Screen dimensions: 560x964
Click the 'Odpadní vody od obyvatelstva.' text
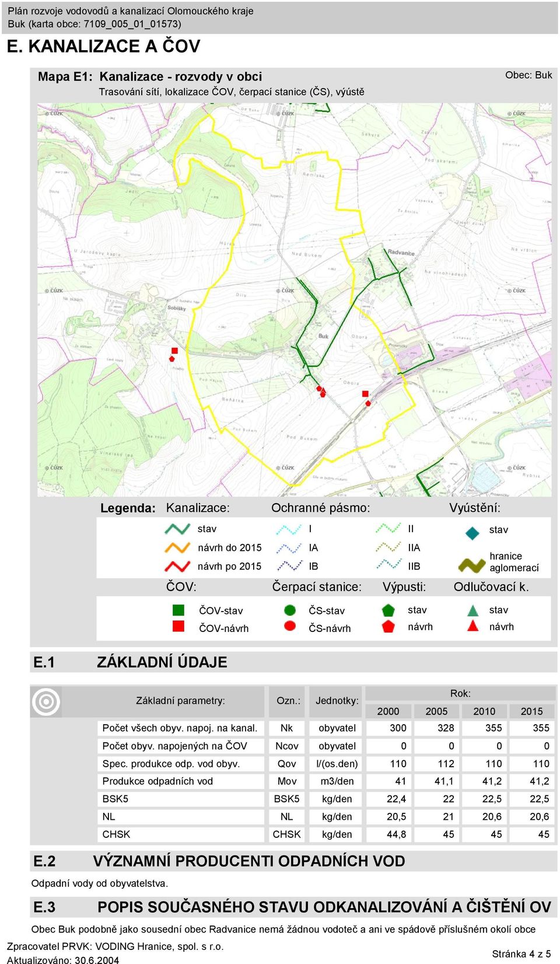point(100,883)
